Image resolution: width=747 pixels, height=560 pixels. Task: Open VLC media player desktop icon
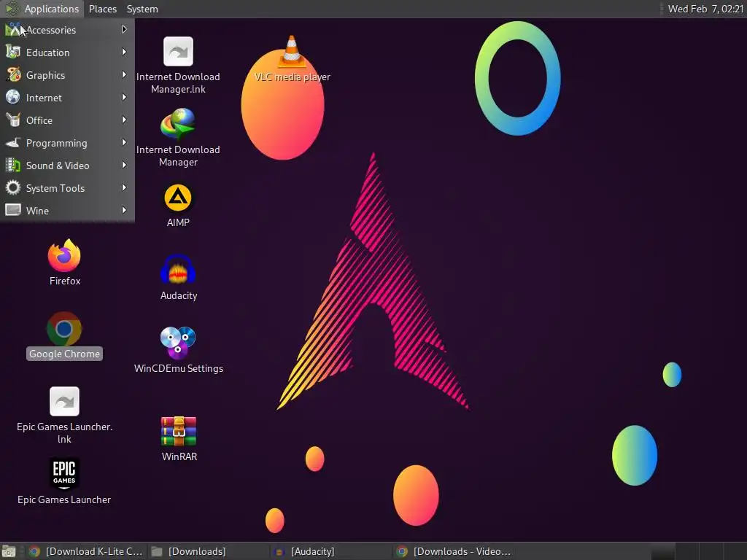292,51
